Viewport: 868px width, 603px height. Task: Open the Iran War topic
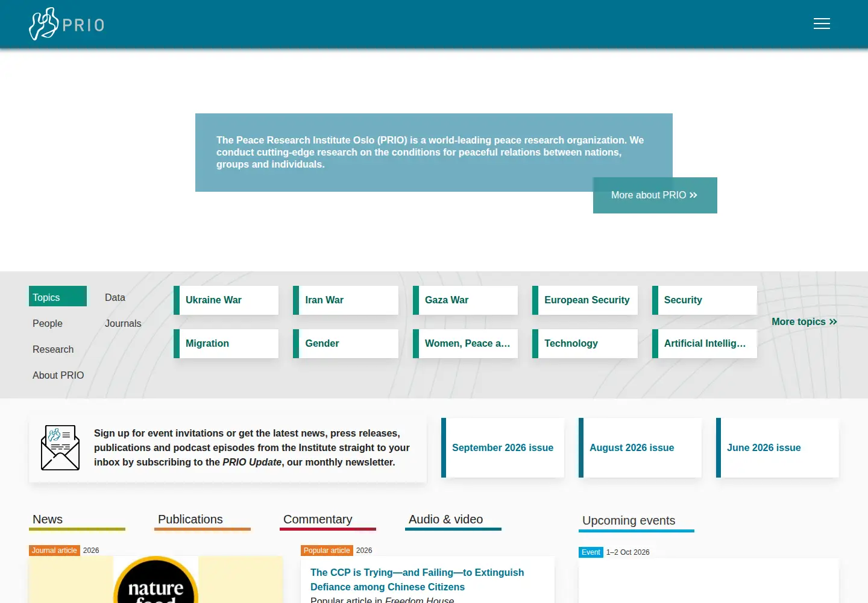[346, 300]
